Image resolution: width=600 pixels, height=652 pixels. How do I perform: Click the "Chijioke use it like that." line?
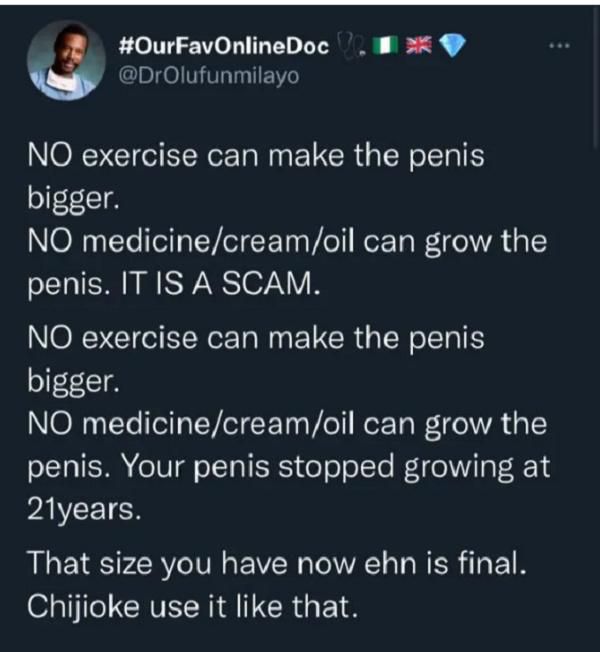point(191,606)
